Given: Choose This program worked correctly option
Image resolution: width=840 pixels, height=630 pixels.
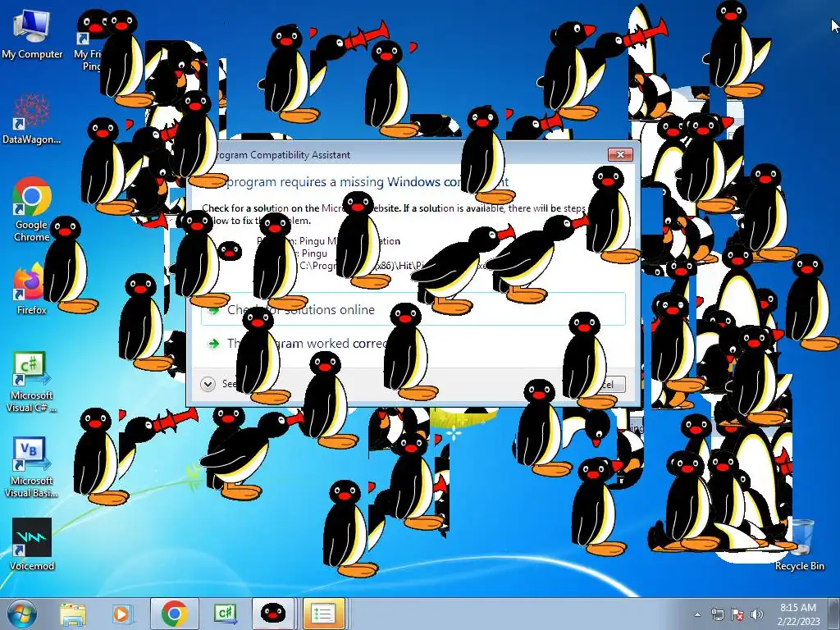Looking at the screenshot, I should 413,344.
